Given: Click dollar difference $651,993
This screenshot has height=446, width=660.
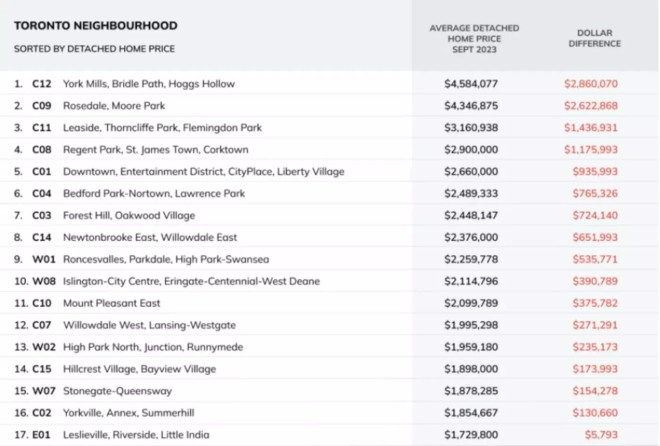Looking at the screenshot, I should (595, 237).
